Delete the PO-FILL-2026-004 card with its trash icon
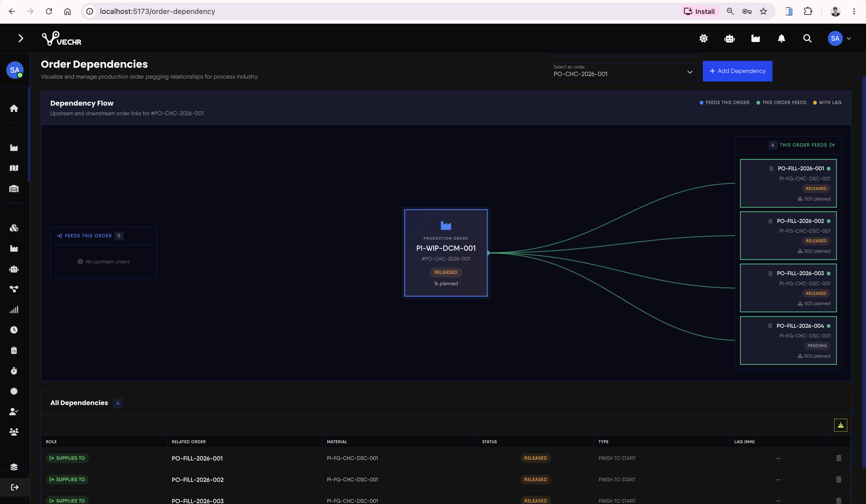The height and width of the screenshot is (504, 866). (x=770, y=326)
